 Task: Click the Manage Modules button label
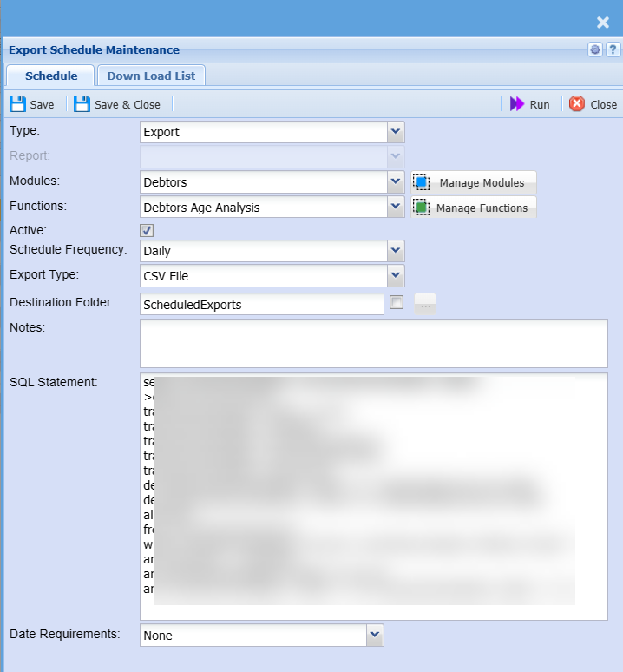coord(482,183)
